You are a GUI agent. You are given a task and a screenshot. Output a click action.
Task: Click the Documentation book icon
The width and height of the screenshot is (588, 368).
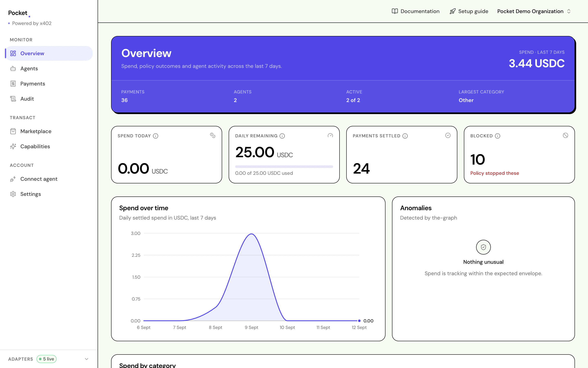click(395, 11)
